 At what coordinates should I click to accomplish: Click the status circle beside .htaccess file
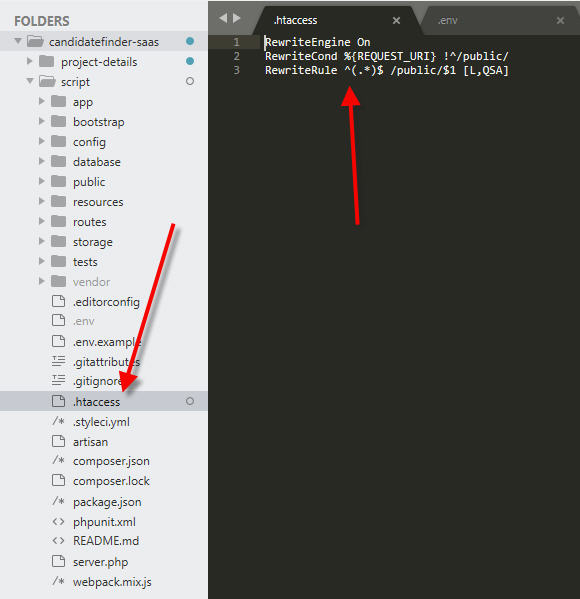click(190, 401)
